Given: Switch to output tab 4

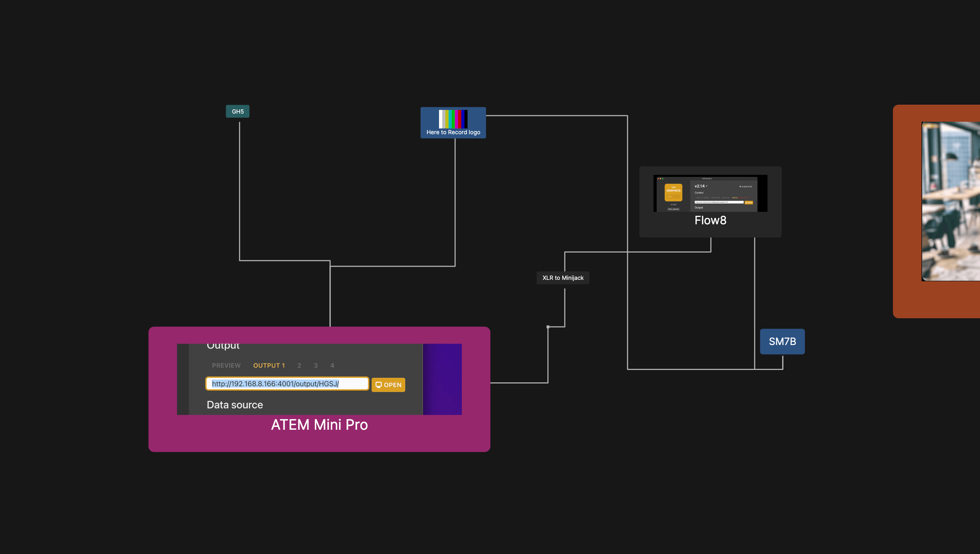Looking at the screenshot, I should [332, 366].
